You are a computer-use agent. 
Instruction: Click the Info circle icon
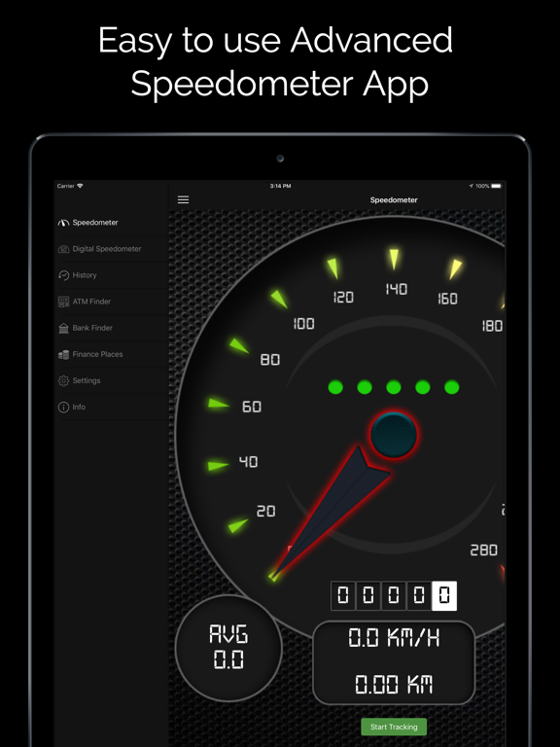[x=63, y=407]
